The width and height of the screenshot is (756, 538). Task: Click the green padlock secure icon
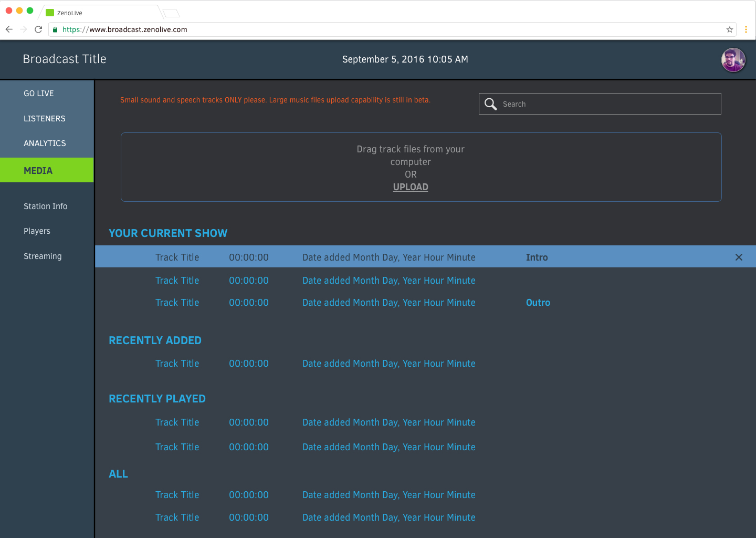(x=55, y=29)
